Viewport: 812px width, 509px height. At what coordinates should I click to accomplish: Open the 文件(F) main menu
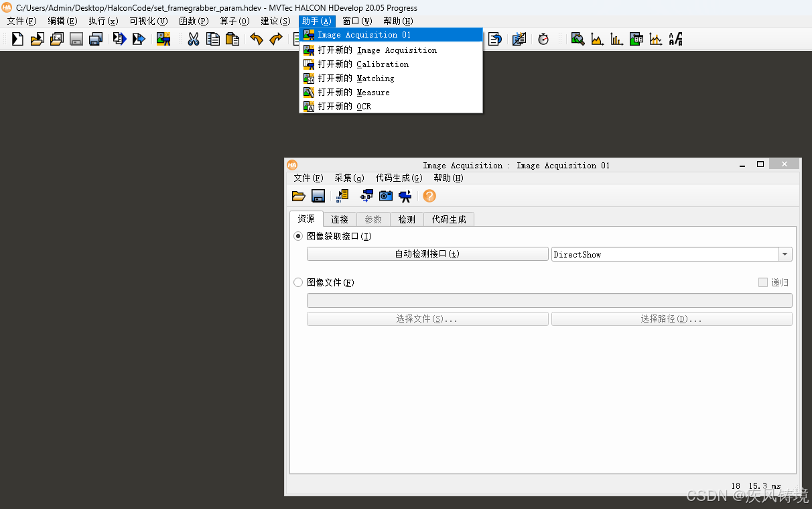tap(22, 21)
